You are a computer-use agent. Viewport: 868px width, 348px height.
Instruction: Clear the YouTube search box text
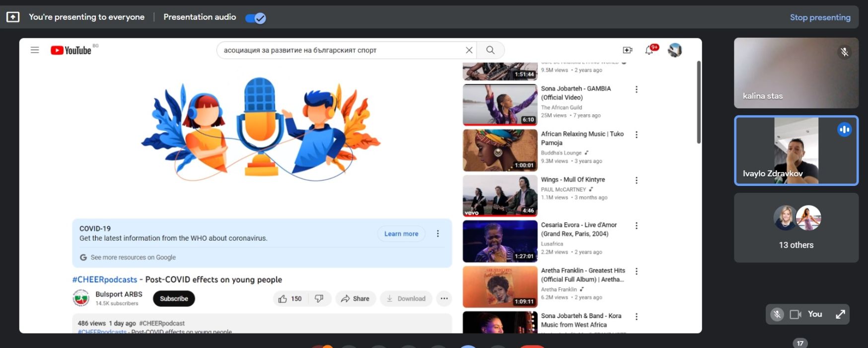coord(469,50)
